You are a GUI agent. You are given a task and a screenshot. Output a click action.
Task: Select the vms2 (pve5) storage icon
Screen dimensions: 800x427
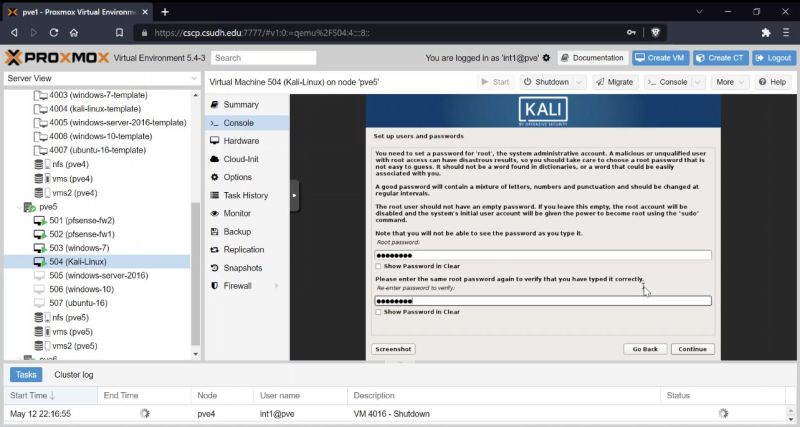pyautogui.click(x=42, y=346)
